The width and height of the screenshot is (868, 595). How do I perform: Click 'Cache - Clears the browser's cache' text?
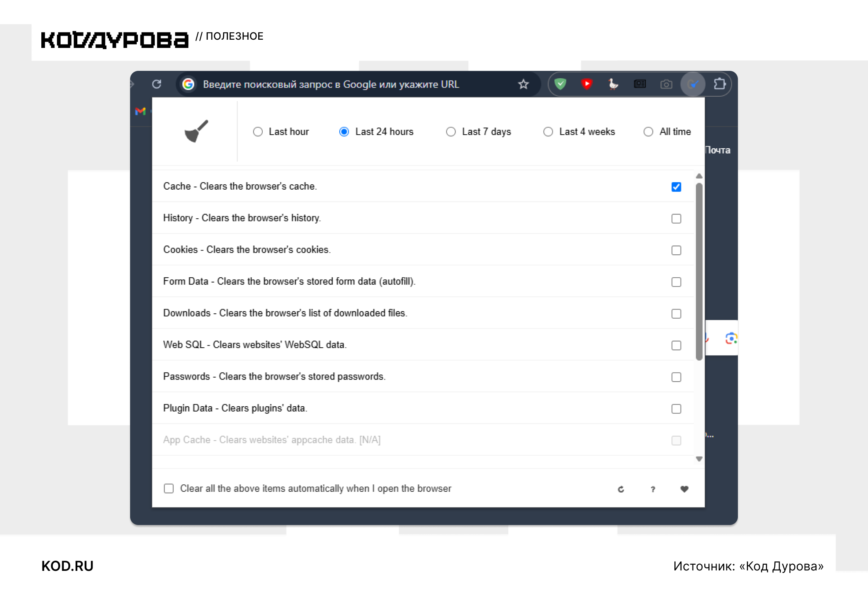[x=240, y=186]
